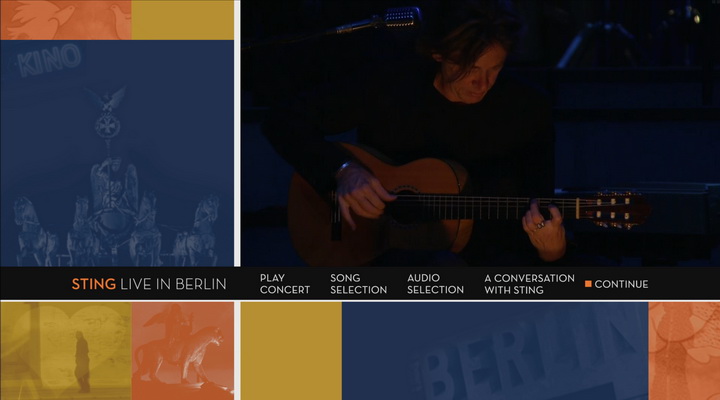
Task: Click the yellow walking figure tile
Action: coord(66,351)
